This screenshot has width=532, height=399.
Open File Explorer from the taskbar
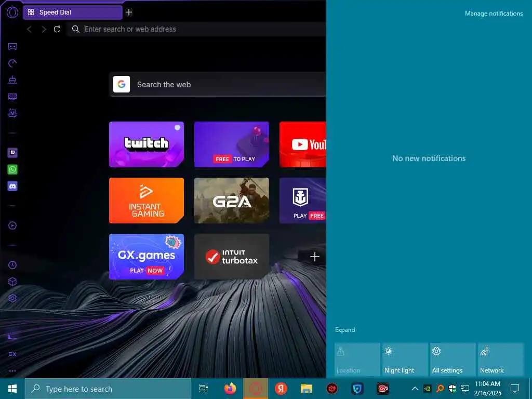pos(307,389)
